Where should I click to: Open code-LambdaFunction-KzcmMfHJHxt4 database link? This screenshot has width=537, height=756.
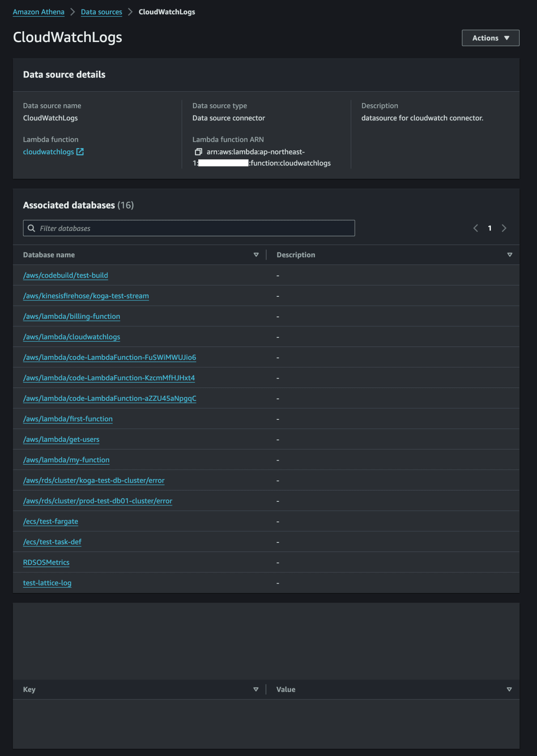pyautogui.click(x=109, y=378)
